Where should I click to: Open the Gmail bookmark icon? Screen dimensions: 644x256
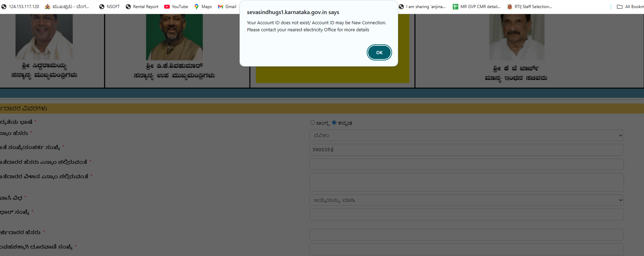(x=221, y=7)
